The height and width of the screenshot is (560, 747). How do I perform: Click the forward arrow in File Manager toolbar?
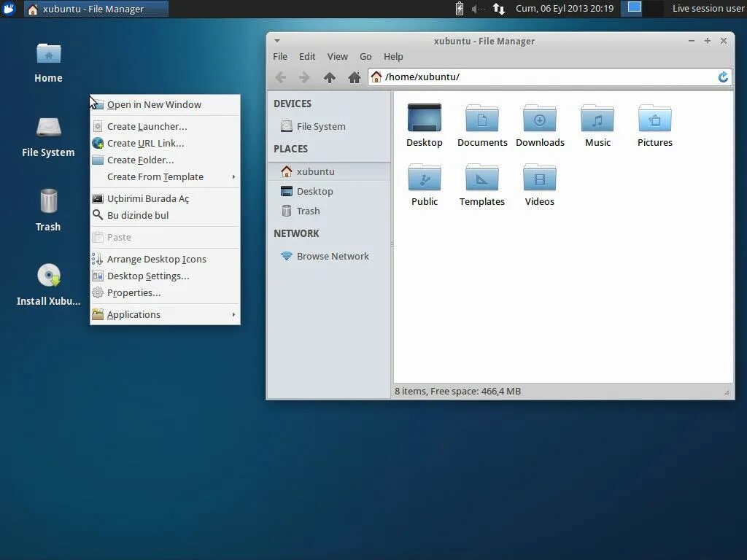click(x=304, y=77)
